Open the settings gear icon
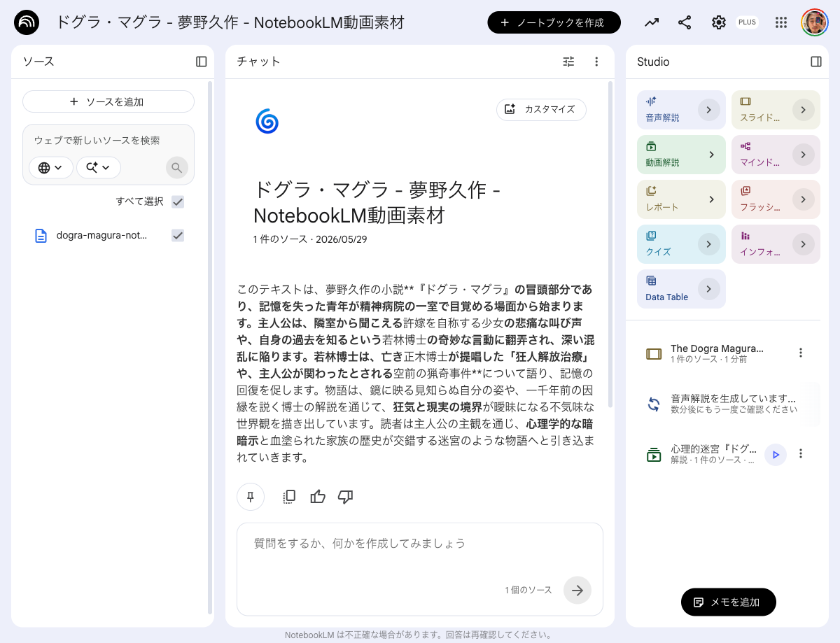 [719, 22]
